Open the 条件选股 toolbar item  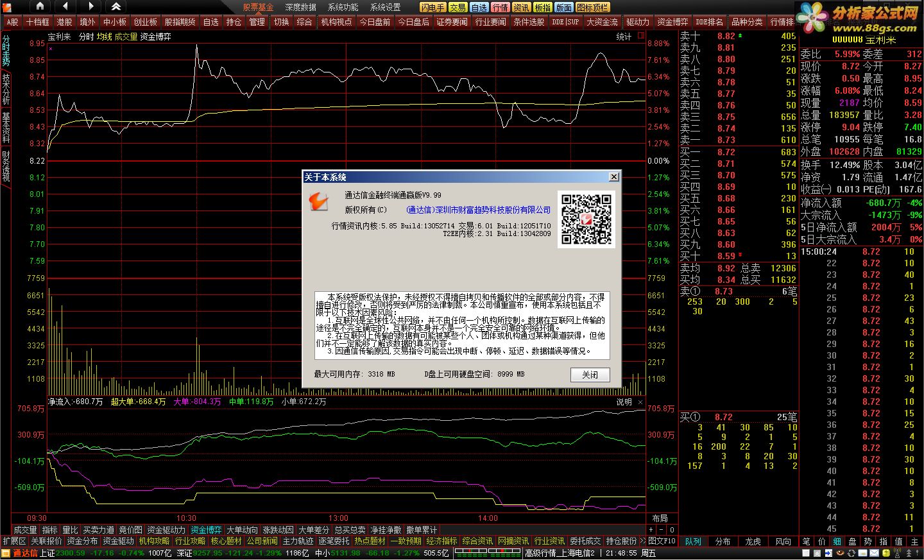[529, 22]
